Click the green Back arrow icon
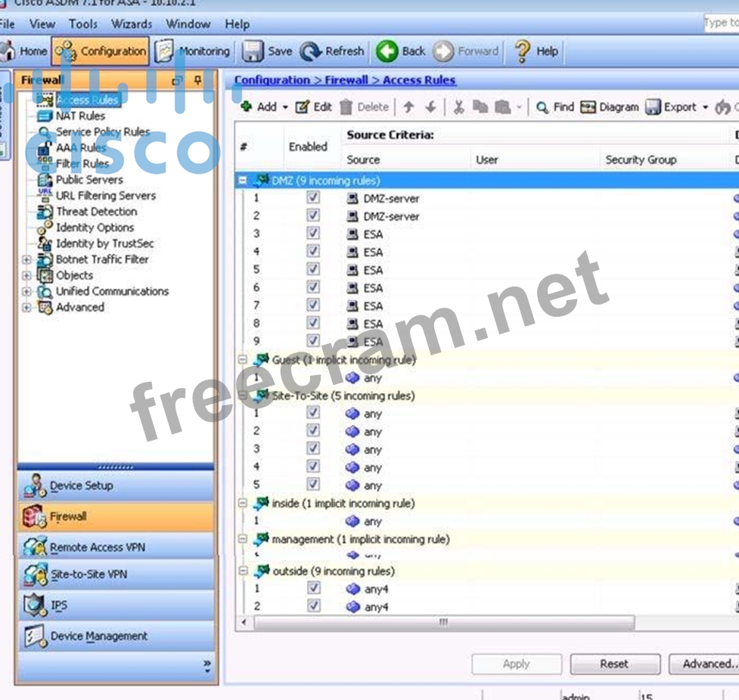The width and height of the screenshot is (739, 700). click(x=387, y=51)
